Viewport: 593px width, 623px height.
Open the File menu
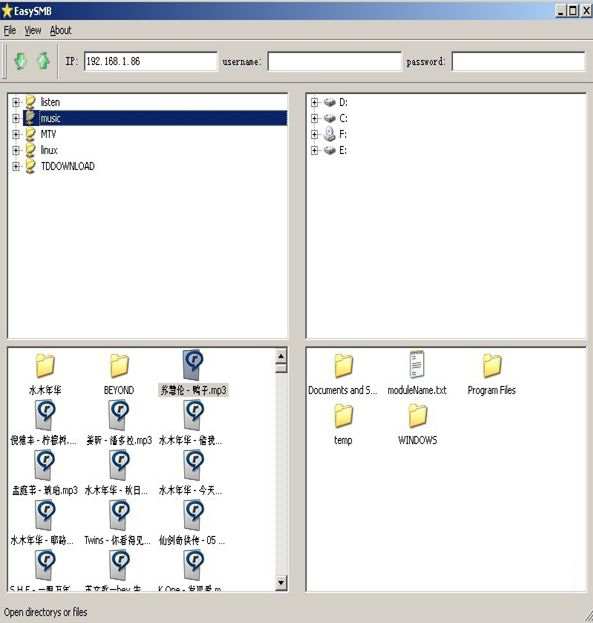(10, 31)
